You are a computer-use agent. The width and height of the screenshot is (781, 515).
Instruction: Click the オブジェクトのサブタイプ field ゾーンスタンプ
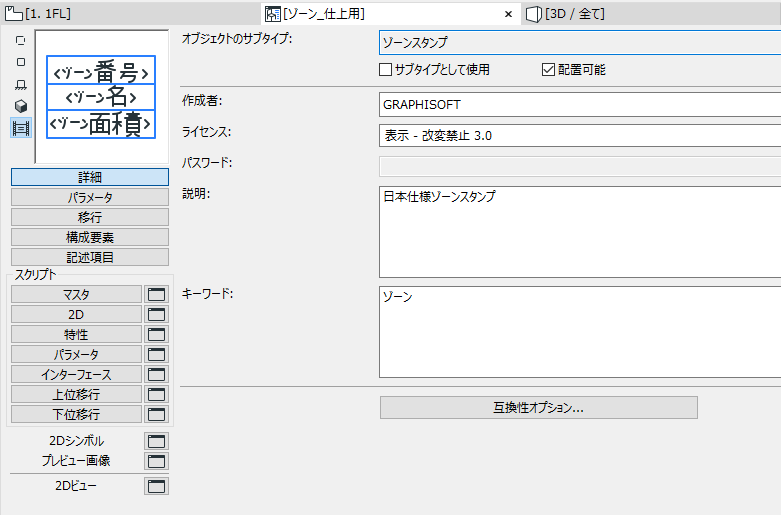(580, 42)
